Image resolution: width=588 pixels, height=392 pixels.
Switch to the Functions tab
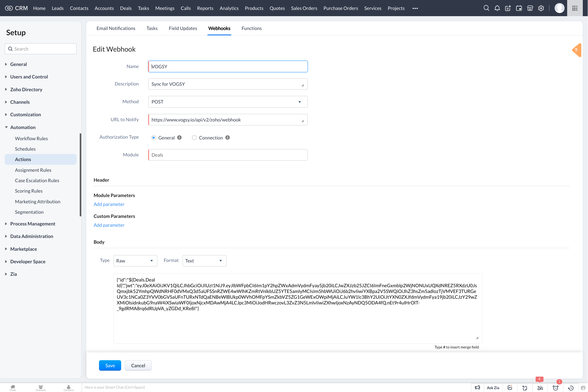point(251,28)
